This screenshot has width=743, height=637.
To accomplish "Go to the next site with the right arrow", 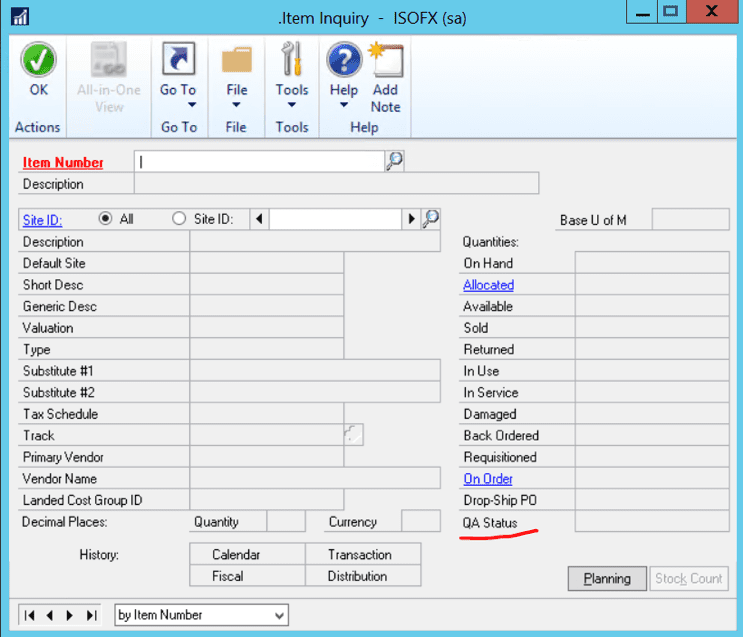I will [410, 219].
